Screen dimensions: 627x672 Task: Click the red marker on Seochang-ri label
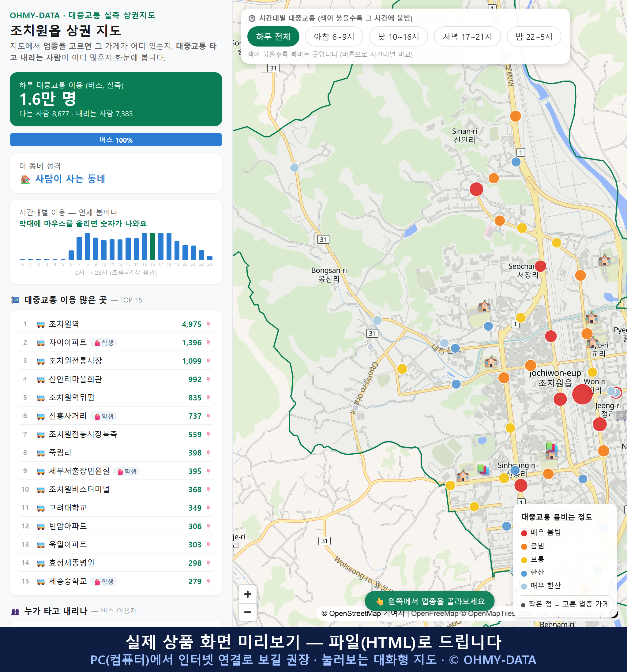540,266
